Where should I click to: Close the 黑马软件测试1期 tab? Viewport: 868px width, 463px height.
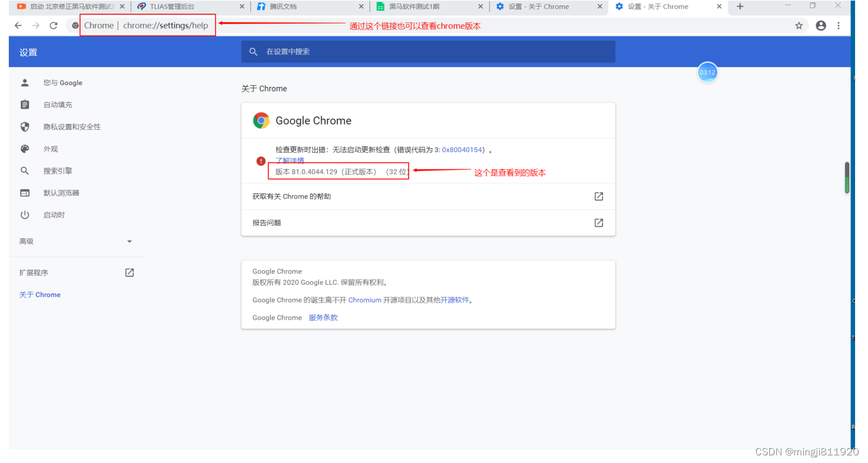480,6
